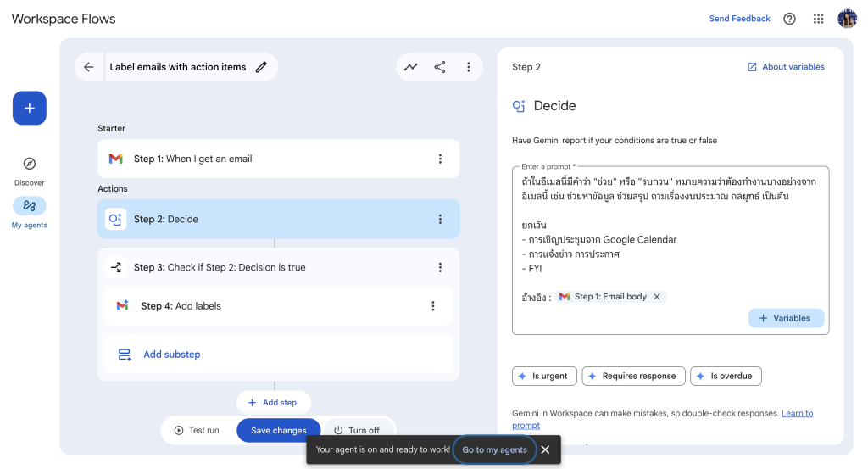Click the blue plus create button
Viewport: 868px width, 469px height.
click(x=30, y=108)
